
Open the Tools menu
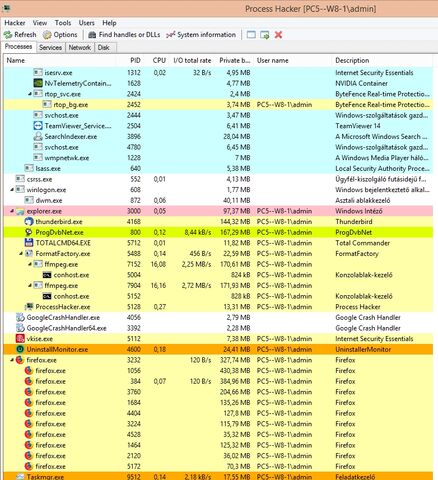point(63,23)
